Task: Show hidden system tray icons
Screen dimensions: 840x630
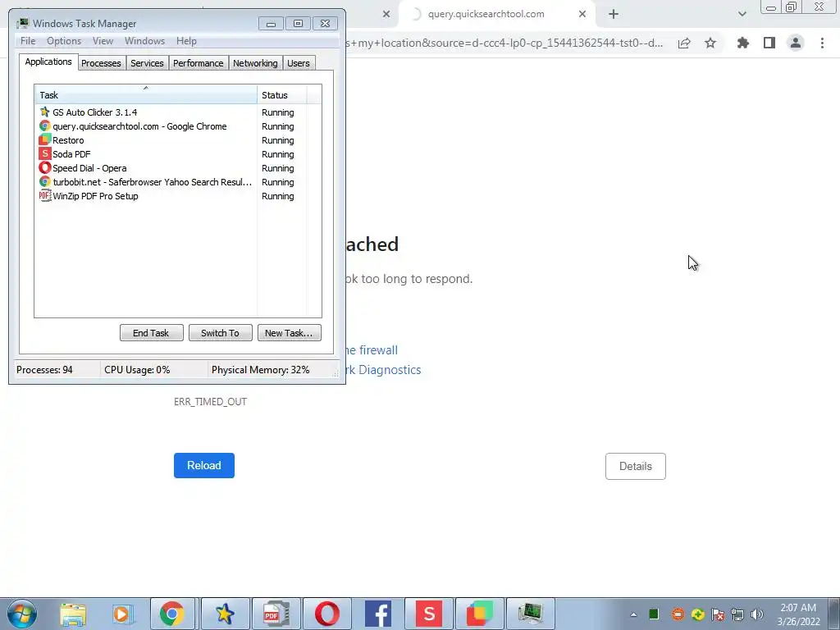Action: pyautogui.click(x=634, y=614)
